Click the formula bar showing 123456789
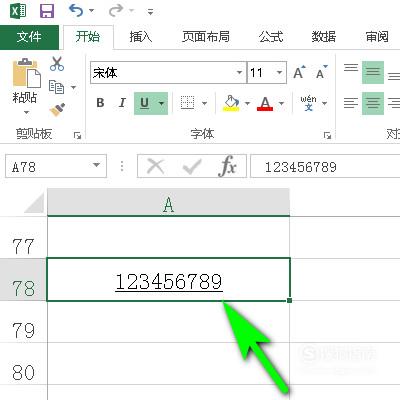Image resolution: width=400 pixels, height=400 pixels. (325, 166)
